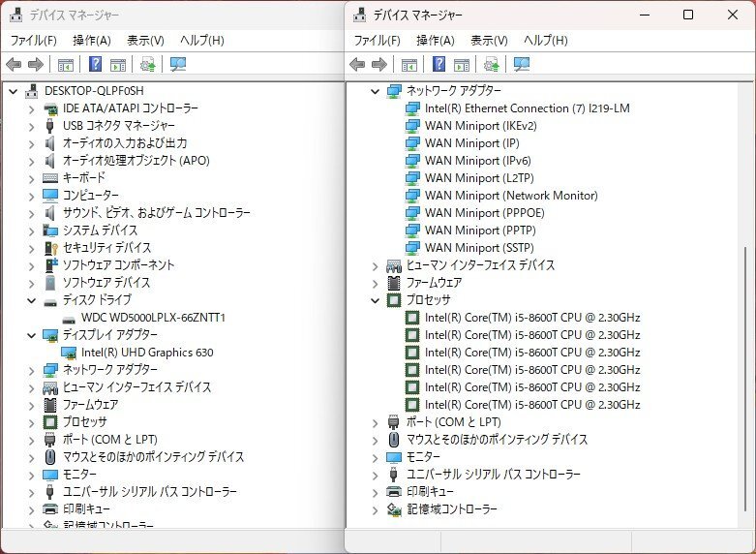Image resolution: width=756 pixels, height=554 pixels.
Task: Expand システム デバイス node
Action: pos(31,231)
